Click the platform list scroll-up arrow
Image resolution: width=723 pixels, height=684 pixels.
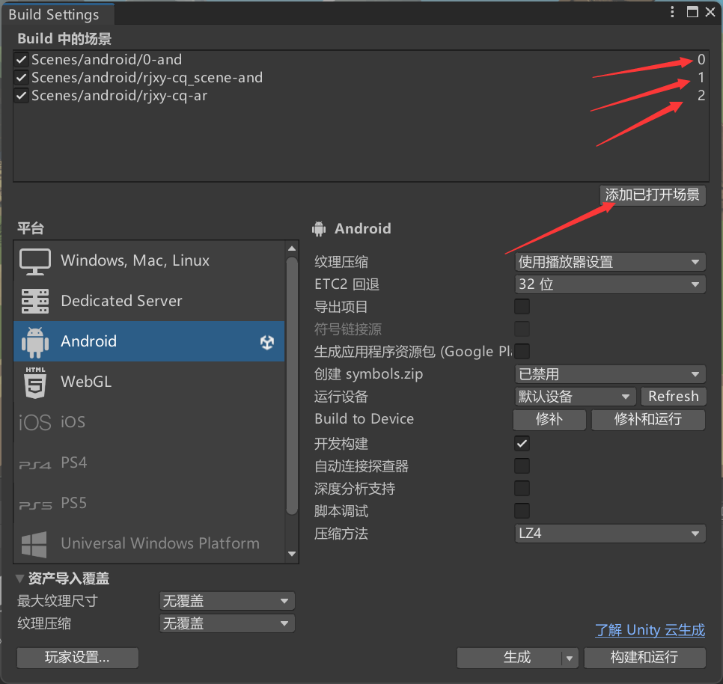click(291, 249)
